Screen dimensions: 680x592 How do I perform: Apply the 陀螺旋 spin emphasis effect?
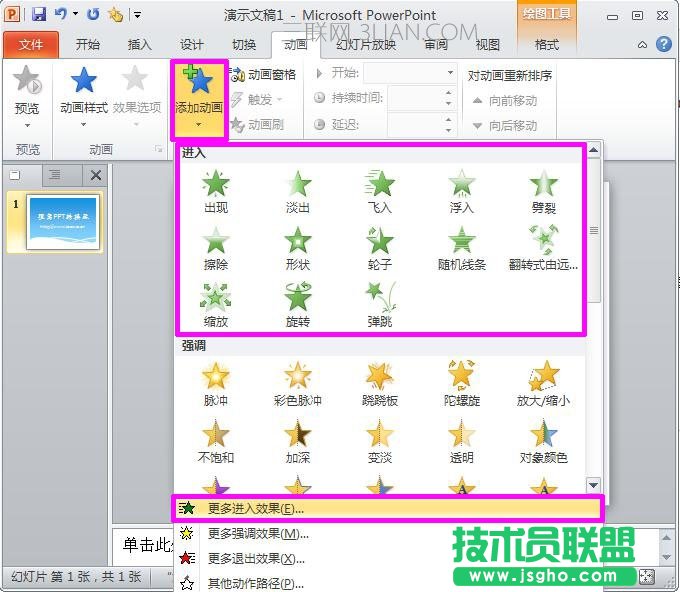(x=461, y=384)
